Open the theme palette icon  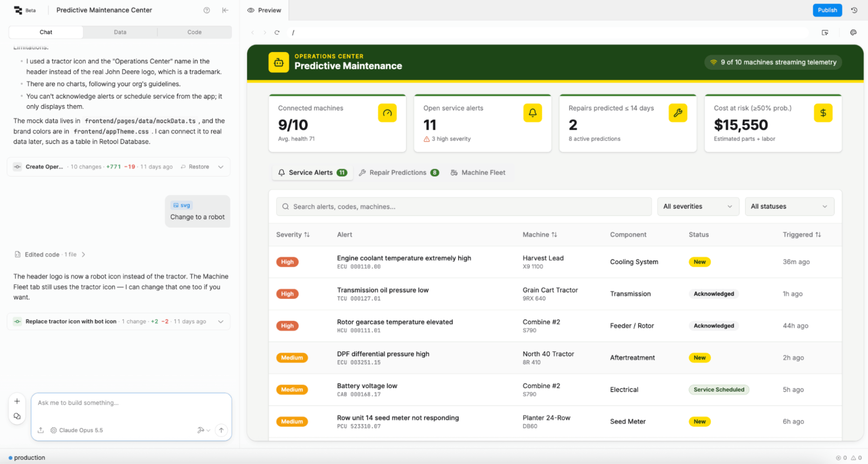[x=853, y=33]
